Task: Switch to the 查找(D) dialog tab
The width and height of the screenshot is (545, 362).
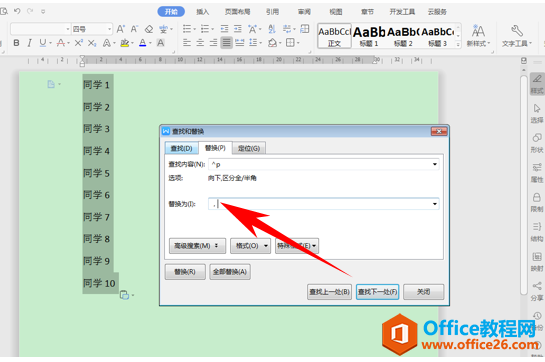Action: 181,148
